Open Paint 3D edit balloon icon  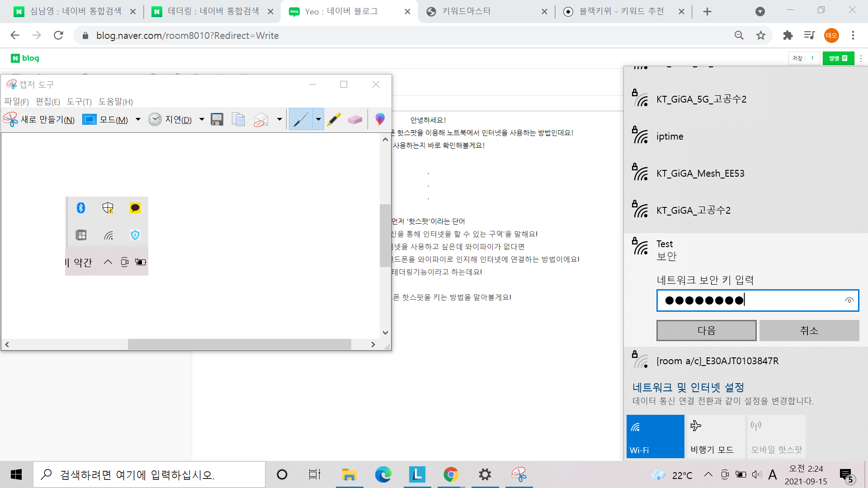click(x=380, y=119)
